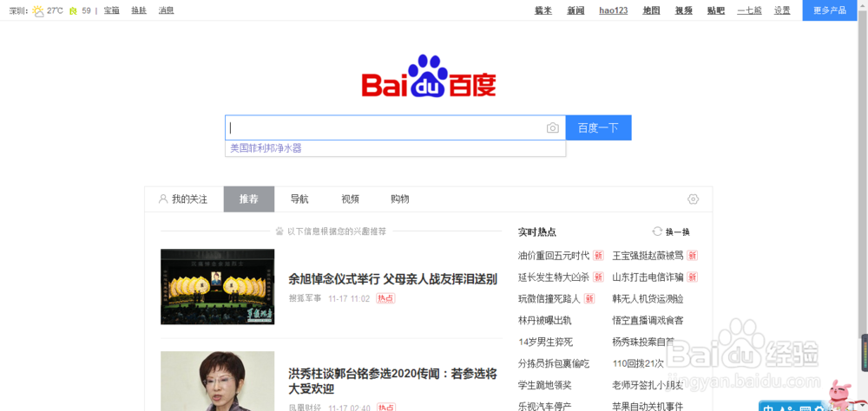Click the 实时热点 heading
Screen dimensions: 868x411
tap(537, 232)
